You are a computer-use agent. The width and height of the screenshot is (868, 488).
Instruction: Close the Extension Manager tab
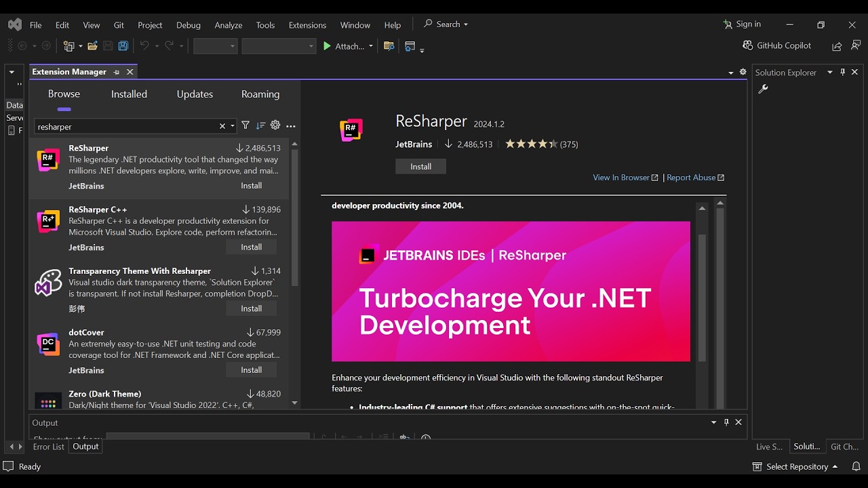(x=130, y=72)
